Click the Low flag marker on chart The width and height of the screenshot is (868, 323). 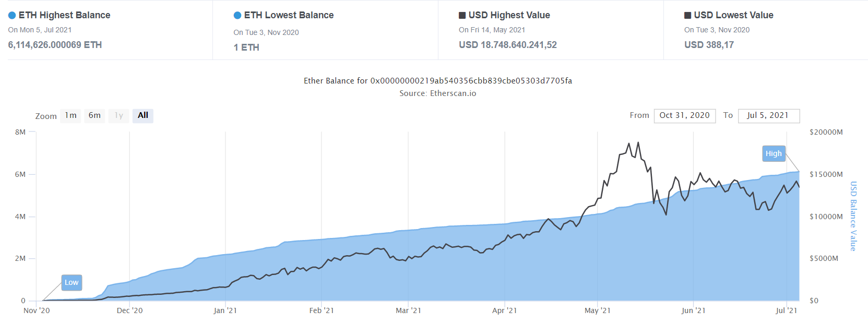click(72, 282)
